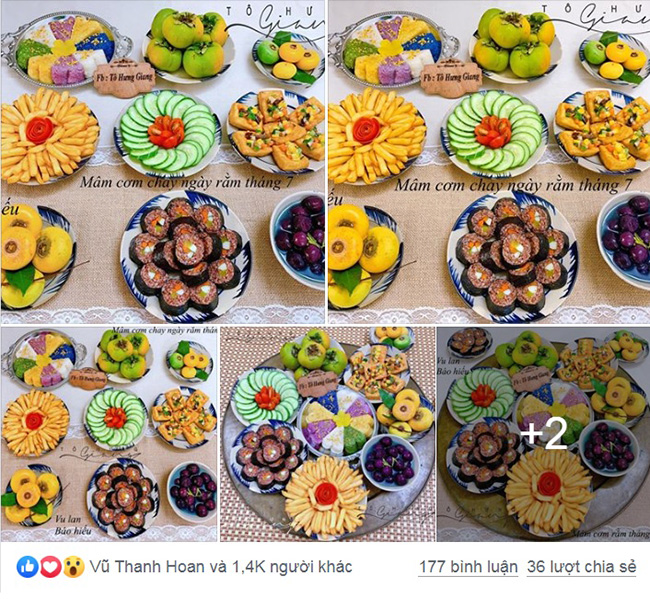Click 'Fb : Tô Hưng Giang' tag in top-left photo
Viewport: 650px width, 599px height.
coord(124,78)
